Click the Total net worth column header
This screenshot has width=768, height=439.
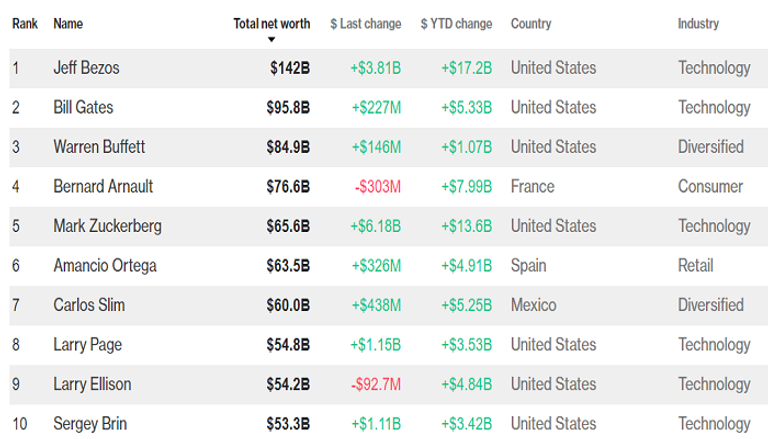(x=271, y=23)
